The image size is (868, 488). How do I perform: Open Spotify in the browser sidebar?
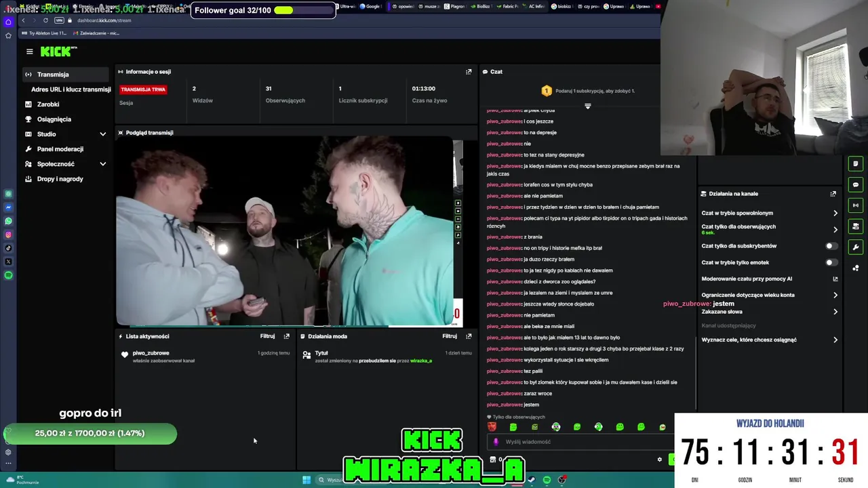pyautogui.click(x=8, y=275)
